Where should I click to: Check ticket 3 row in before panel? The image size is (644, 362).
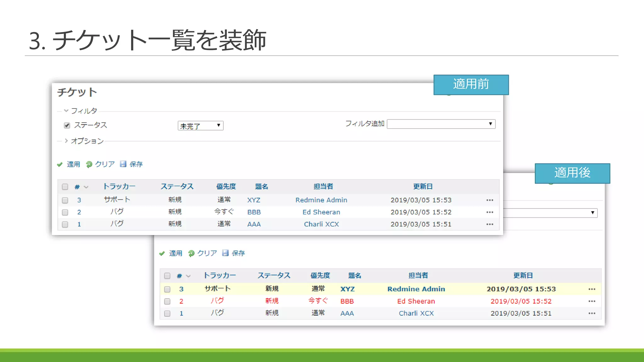(65, 200)
